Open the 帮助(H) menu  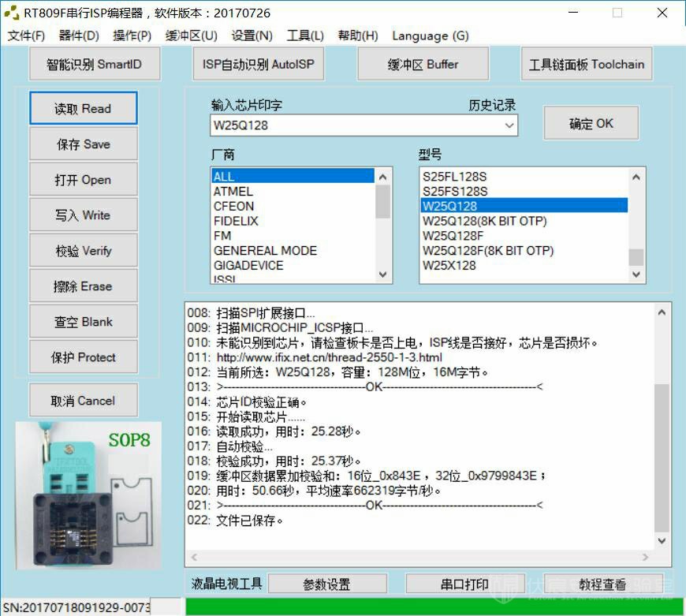tap(358, 35)
